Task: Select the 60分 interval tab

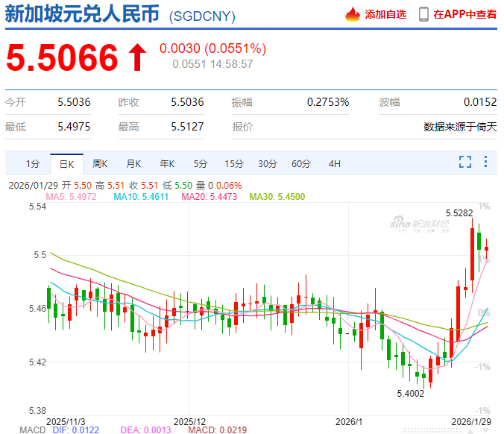Action: [301, 163]
